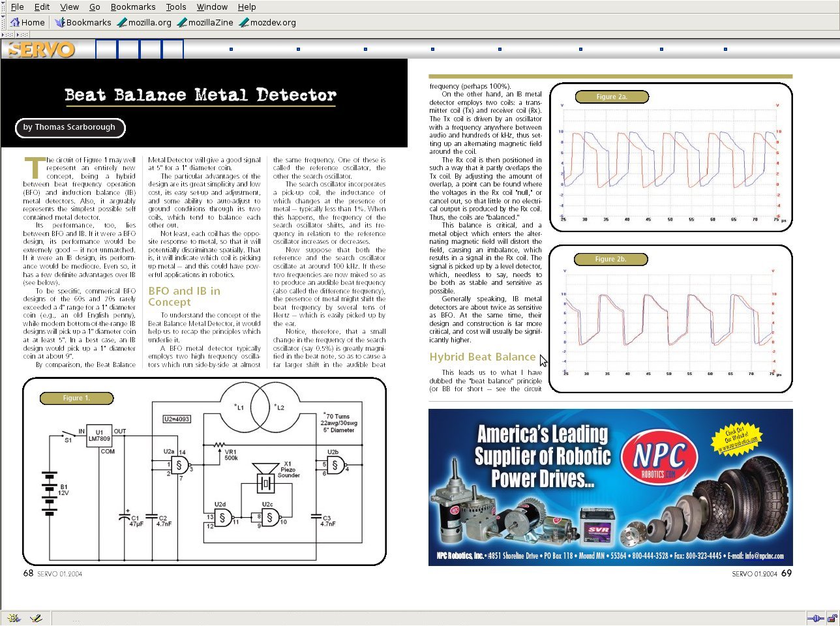Screen dimensions: 840x626
Task: Click the NPC Robotics address line in ad
Action: tap(610, 556)
